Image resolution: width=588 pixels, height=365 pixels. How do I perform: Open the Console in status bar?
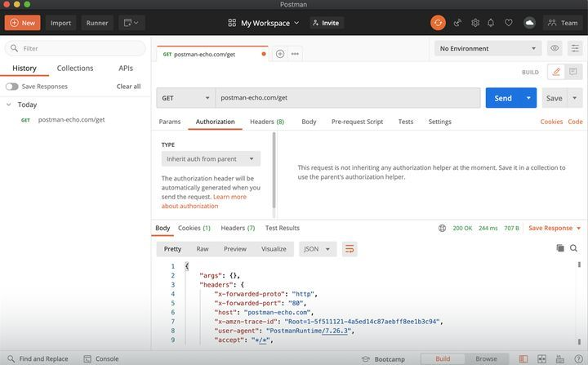coord(101,359)
